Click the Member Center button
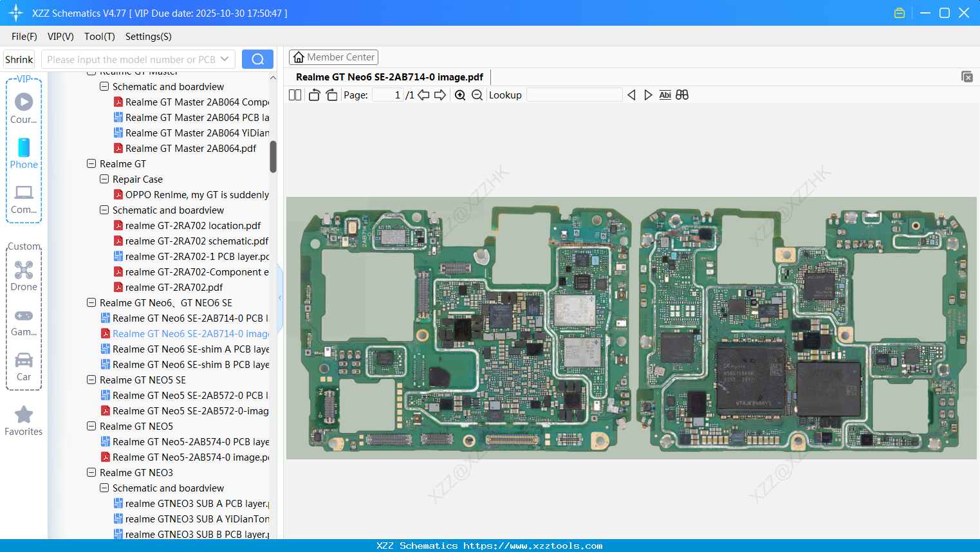Image resolution: width=980 pixels, height=552 pixels. (x=333, y=57)
